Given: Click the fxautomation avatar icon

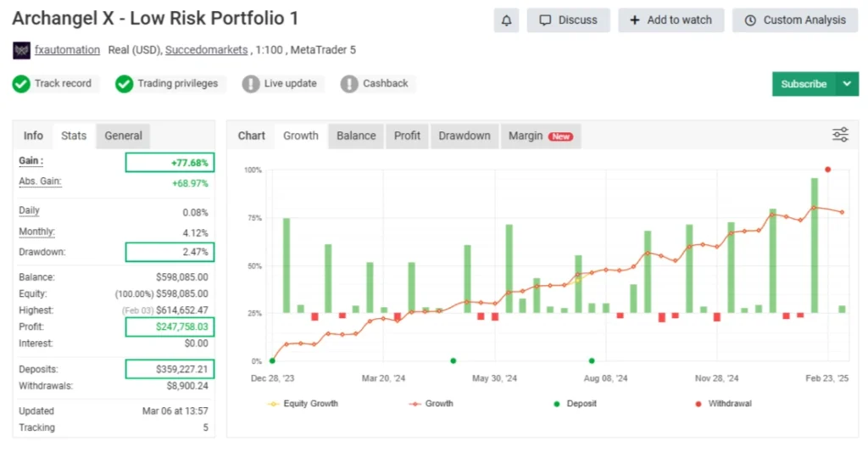Looking at the screenshot, I should click(x=21, y=50).
